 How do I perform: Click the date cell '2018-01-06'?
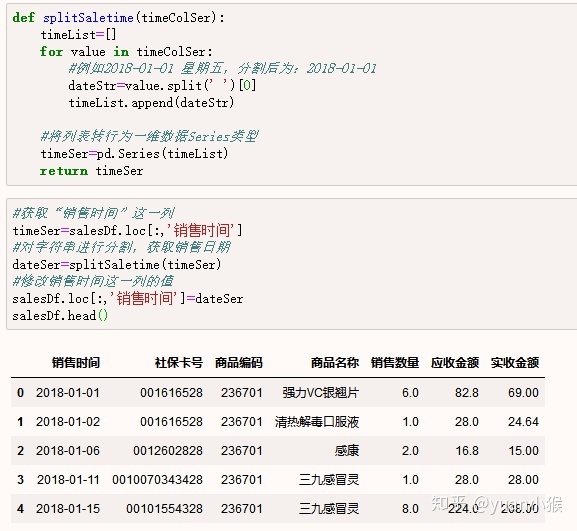(68, 451)
